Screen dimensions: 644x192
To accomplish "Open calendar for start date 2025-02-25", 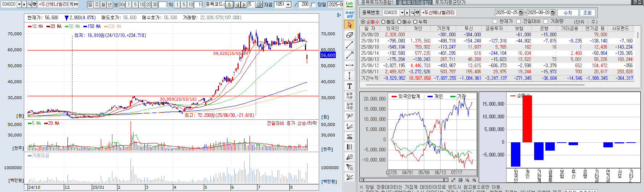I will pos(521,13).
